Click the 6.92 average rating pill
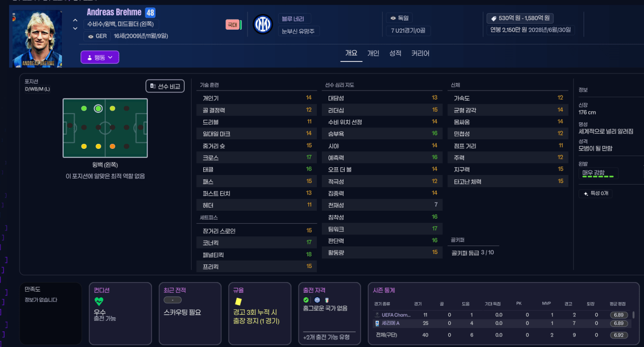 619,335
